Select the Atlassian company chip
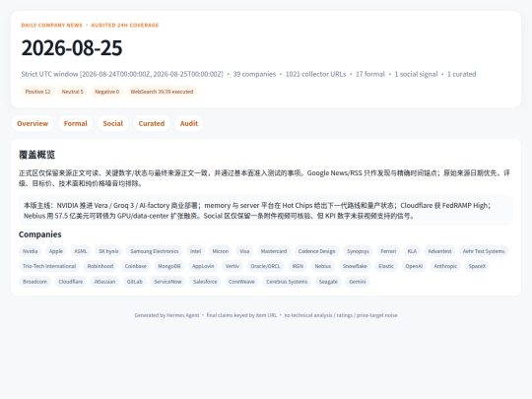The image size is (532, 399). [x=104, y=282]
